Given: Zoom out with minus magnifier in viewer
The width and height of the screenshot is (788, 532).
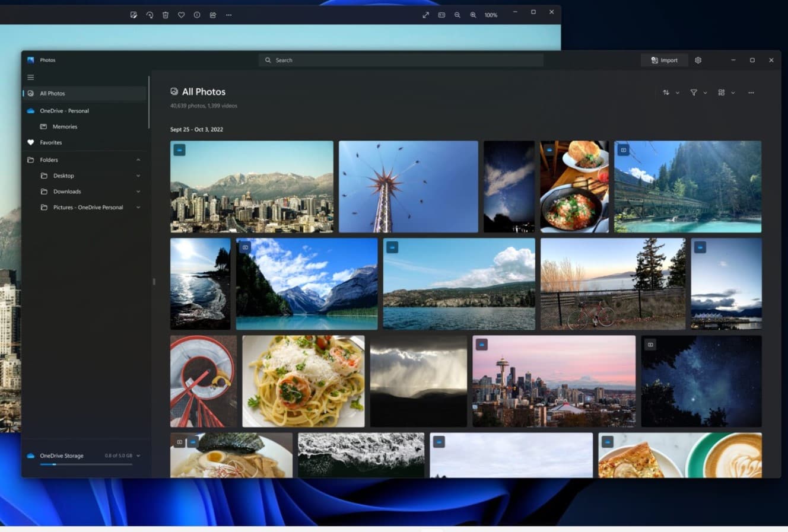Looking at the screenshot, I should point(457,15).
